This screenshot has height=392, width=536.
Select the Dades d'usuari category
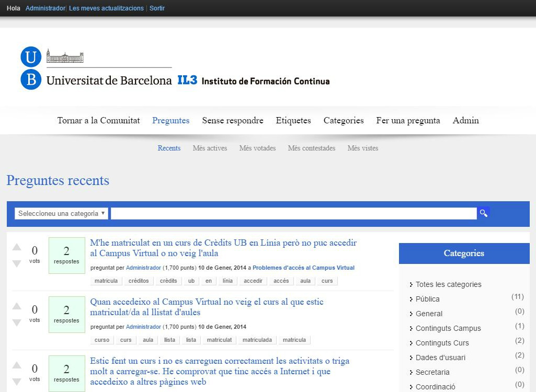(x=440, y=358)
